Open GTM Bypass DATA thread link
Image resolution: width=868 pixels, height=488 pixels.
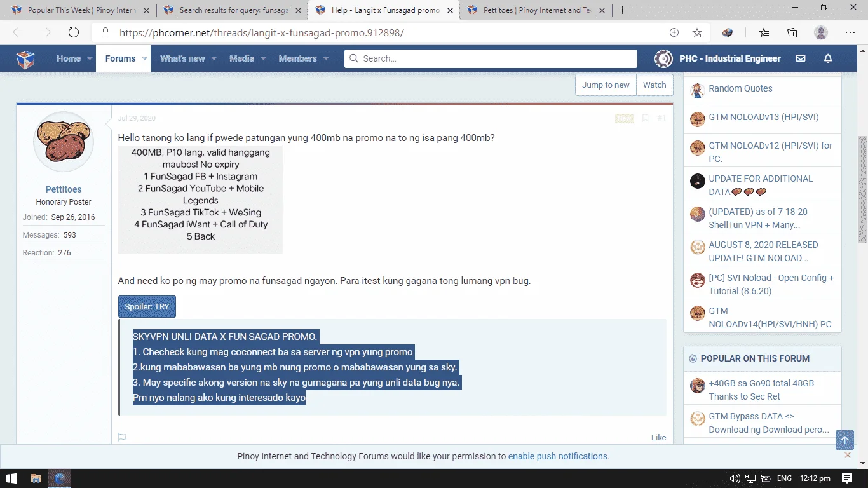(x=769, y=423)
